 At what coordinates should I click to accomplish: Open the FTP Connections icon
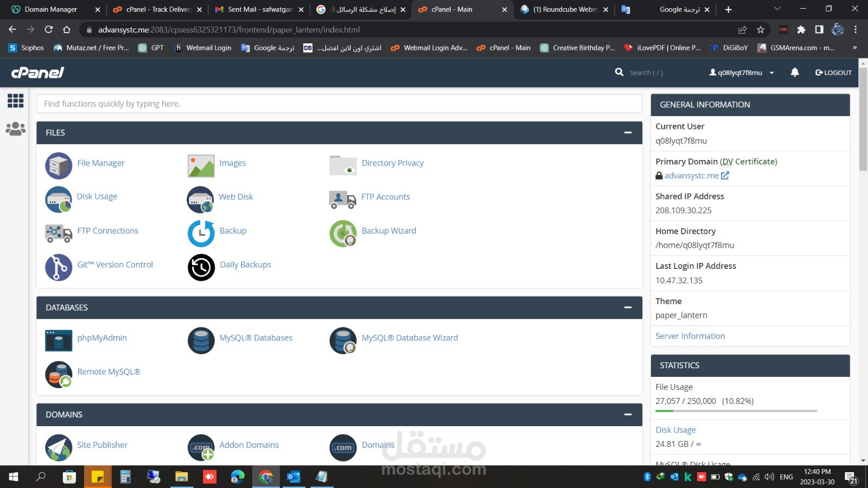59,233
